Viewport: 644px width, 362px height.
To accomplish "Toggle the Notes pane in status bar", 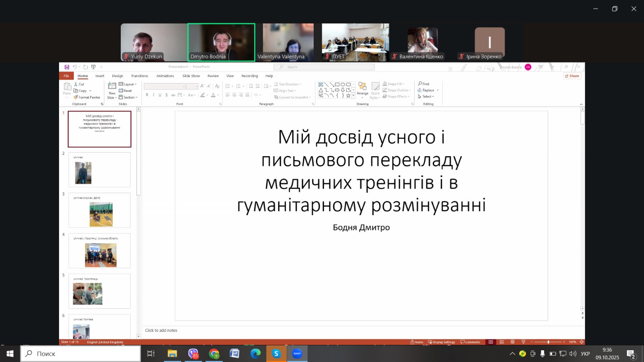I will click(417, 342).
